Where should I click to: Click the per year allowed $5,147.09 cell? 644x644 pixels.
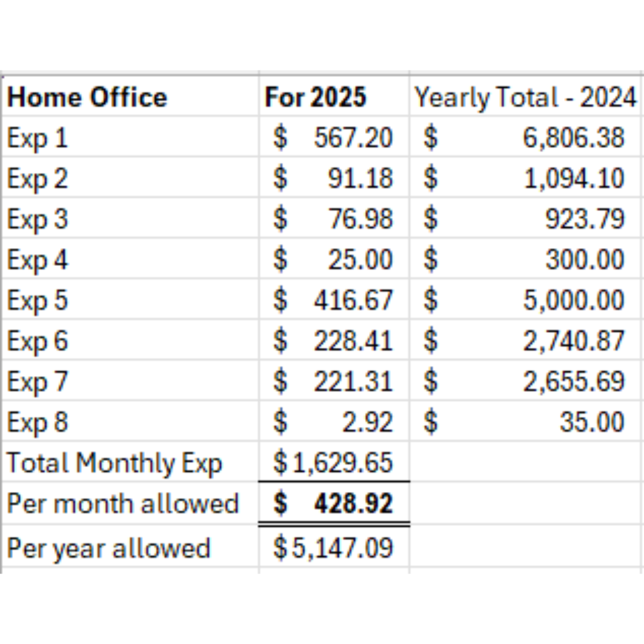click(x=333, y=547)
